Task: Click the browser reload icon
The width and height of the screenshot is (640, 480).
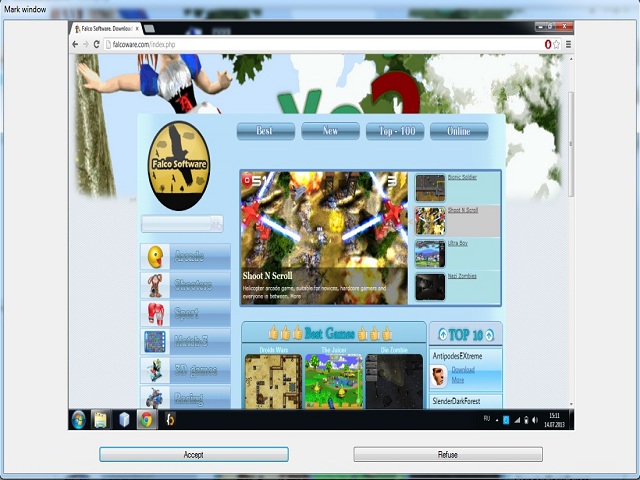Action: pos(98,45)
